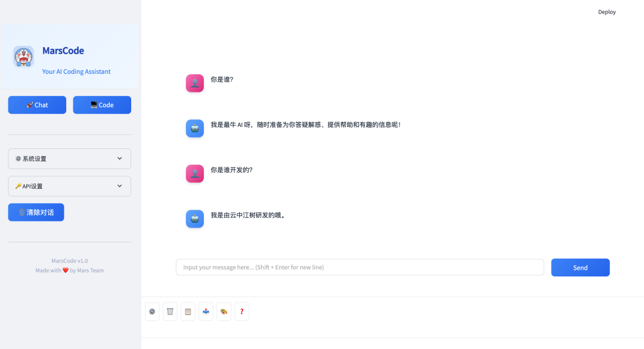Click the clipboard icon in bottom toolbar
The image size is (644, 349).
[188, 311]
